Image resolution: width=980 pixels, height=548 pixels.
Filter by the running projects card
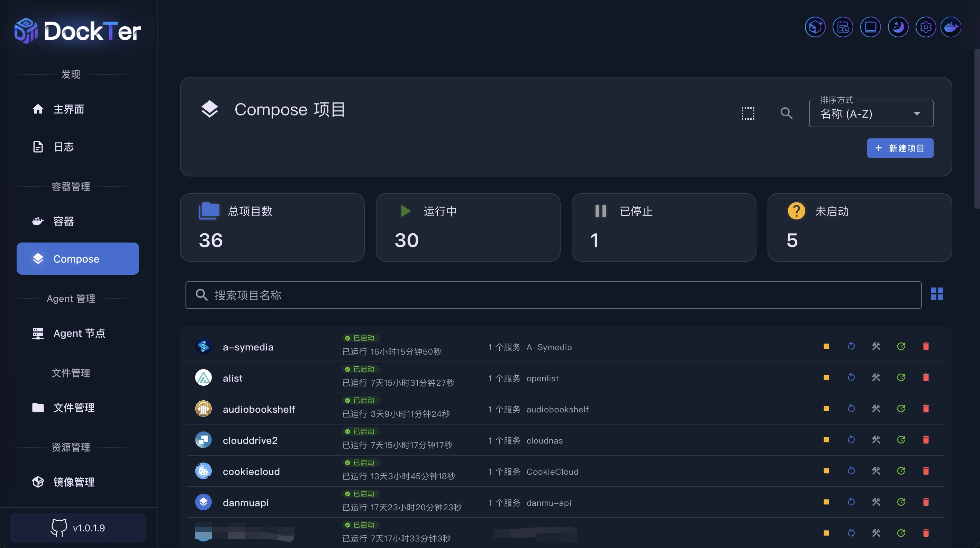click(x=468, y=227)
